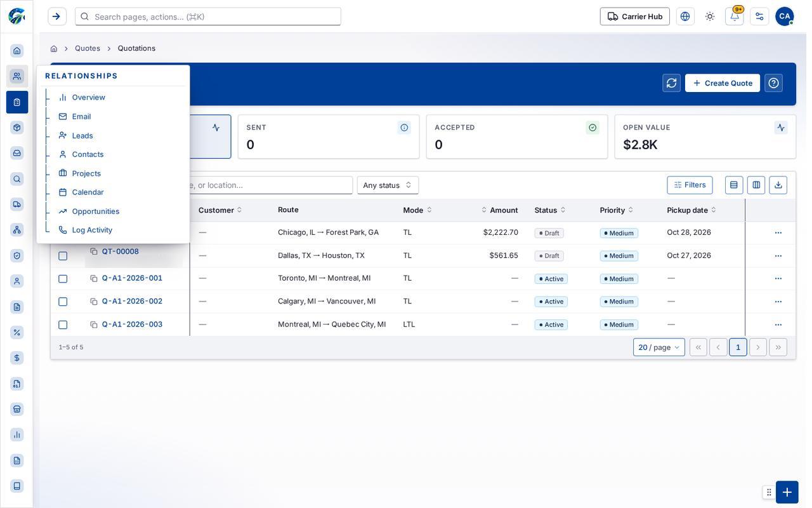Check the Q-A1-2026-002 row checkbox
Viewport: 812px width, 508px height.
point(63,302)
